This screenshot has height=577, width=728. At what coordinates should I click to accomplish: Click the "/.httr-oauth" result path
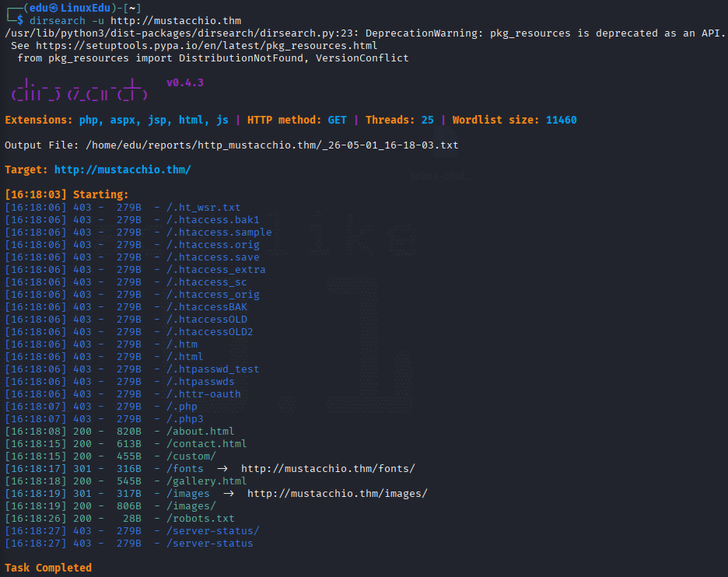pos(203,394)
